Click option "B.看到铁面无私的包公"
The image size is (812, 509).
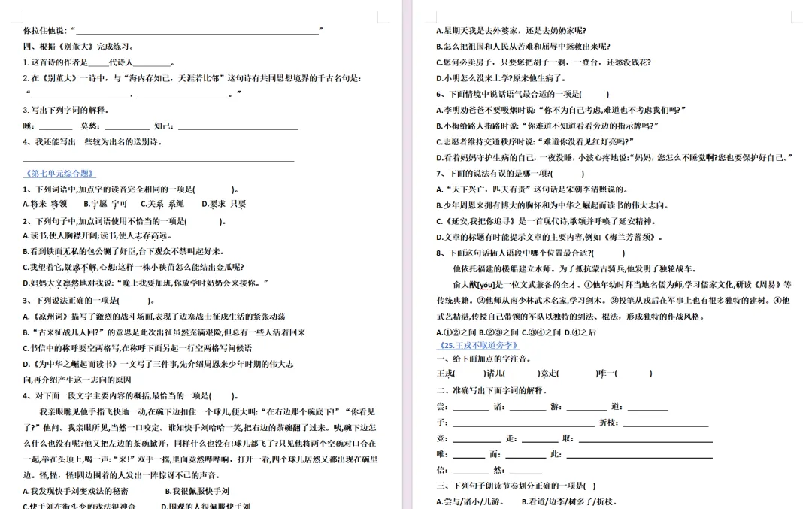(x=124, y=252)
